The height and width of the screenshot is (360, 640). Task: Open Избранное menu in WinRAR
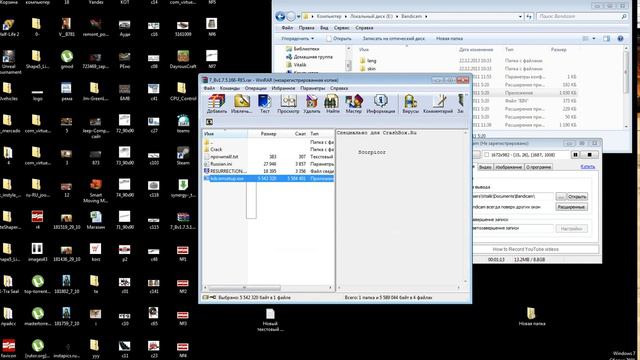pos(283,88)
